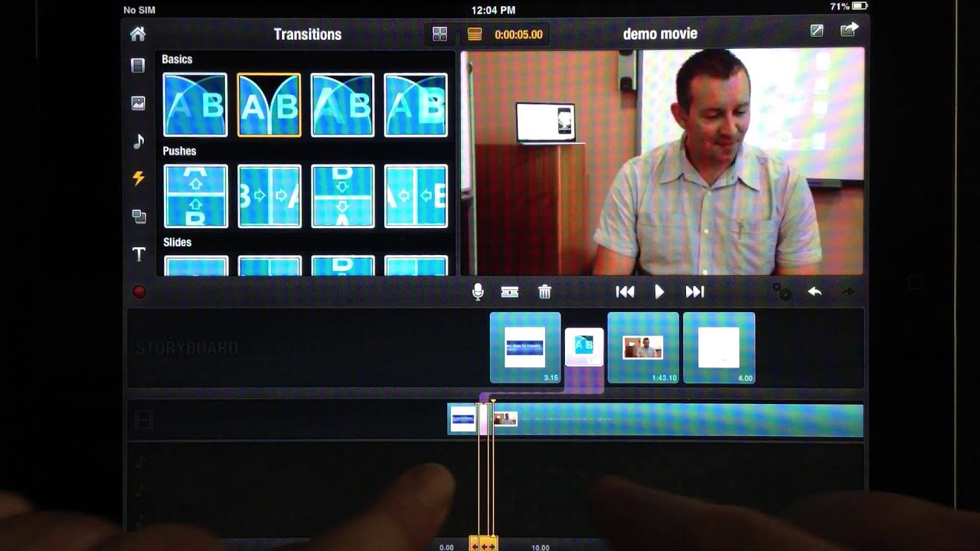980x551 pixels.
Task: Click the video track film icon
Action: click(144, 420)
